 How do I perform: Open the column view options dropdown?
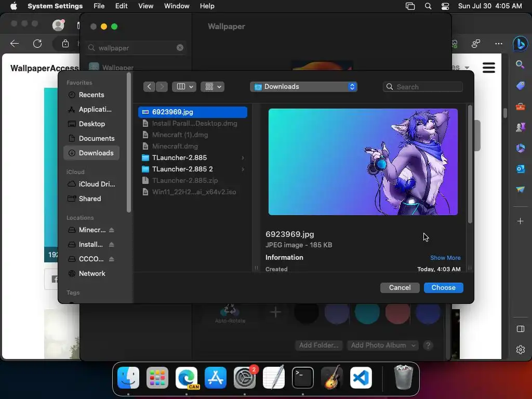pyautogui.click(x=184, y=87)
